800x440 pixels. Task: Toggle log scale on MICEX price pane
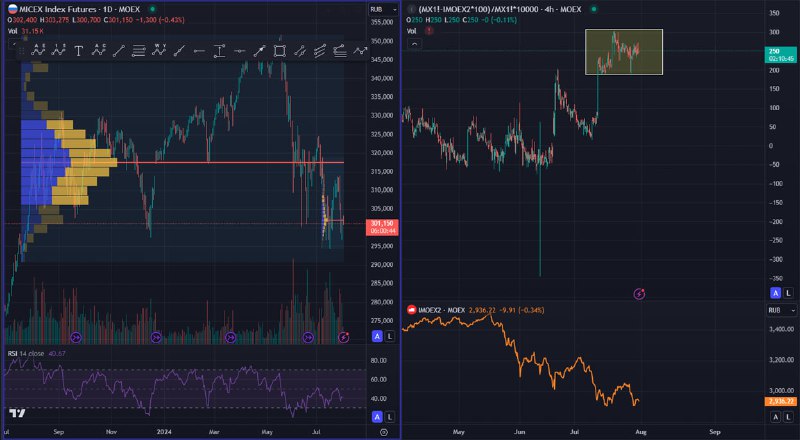pos(390,336)
